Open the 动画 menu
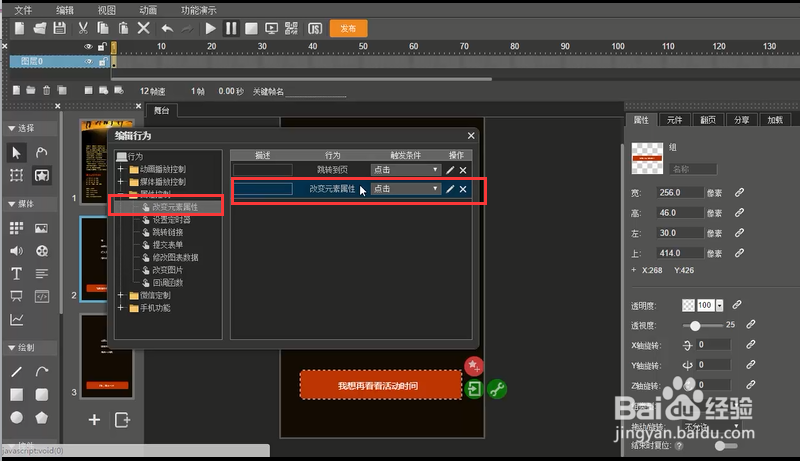 point(148,10)
